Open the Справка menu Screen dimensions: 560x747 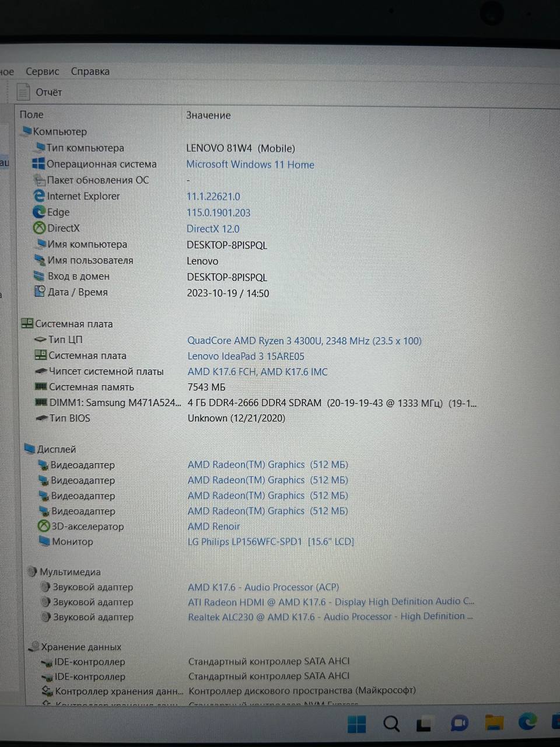90,71
